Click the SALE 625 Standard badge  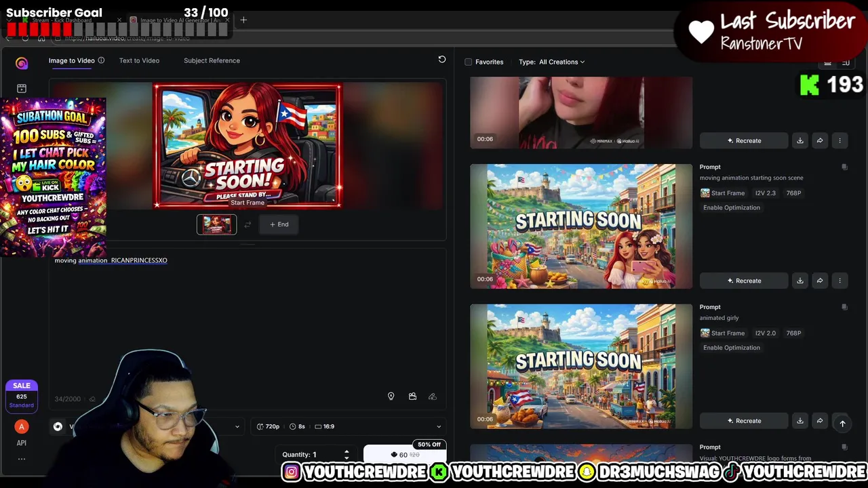22,396
